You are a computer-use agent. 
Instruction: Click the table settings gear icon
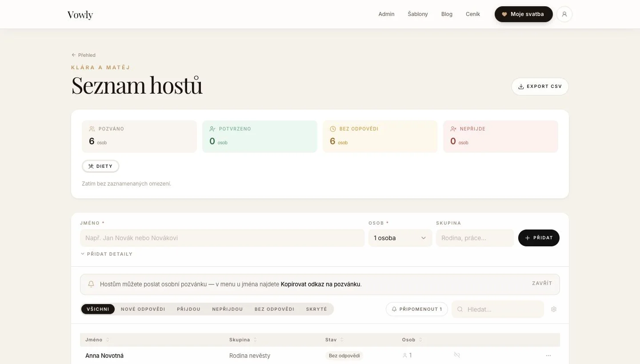[554, 309]
